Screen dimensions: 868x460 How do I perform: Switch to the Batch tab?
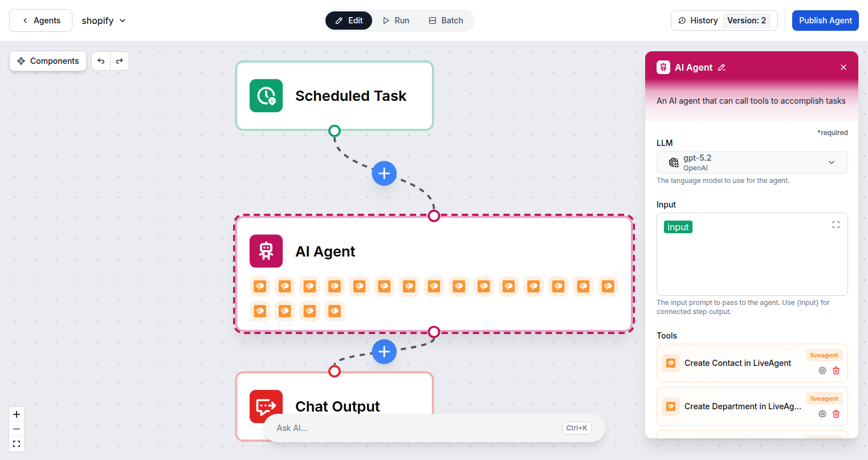coord(446,20)
